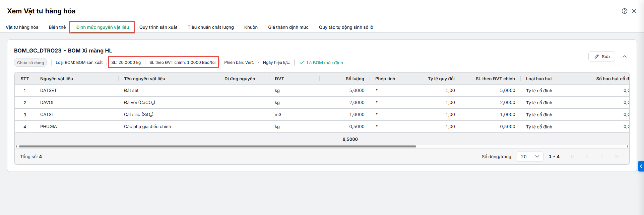644x215 pixels.
Task: Click the Loại hao hụt column header
Action: (539, 79)
